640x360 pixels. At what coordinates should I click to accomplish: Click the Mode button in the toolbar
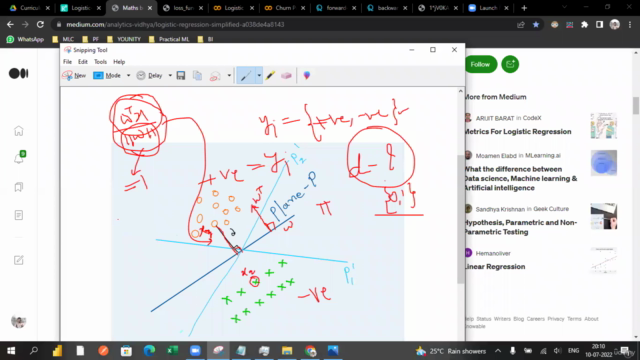point(107,76)
